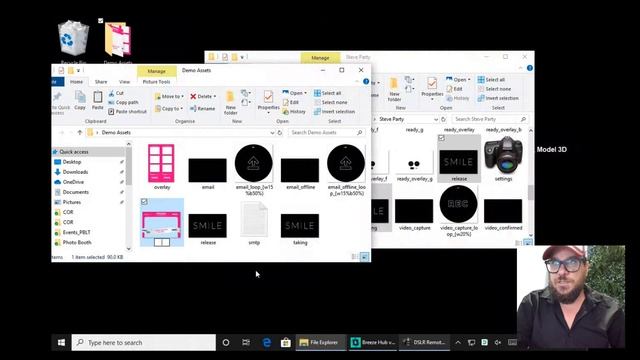Click Paste shortcut in Demo Assets ribbon

[x=127, y=111]
